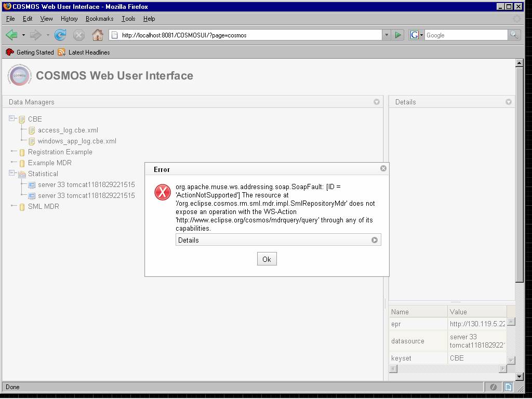Click properties table scrollbar down arrow
532x399 pixels.
(x=511, y=360)
